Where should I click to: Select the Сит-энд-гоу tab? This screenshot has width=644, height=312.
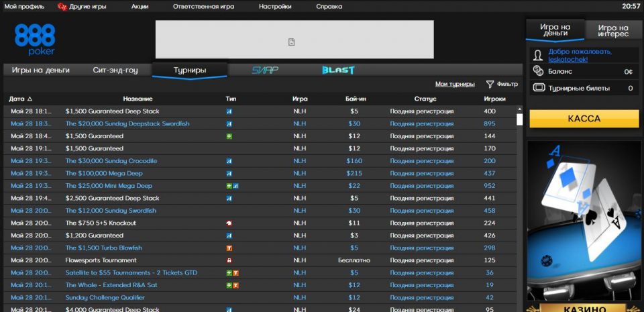coord(115,70)
